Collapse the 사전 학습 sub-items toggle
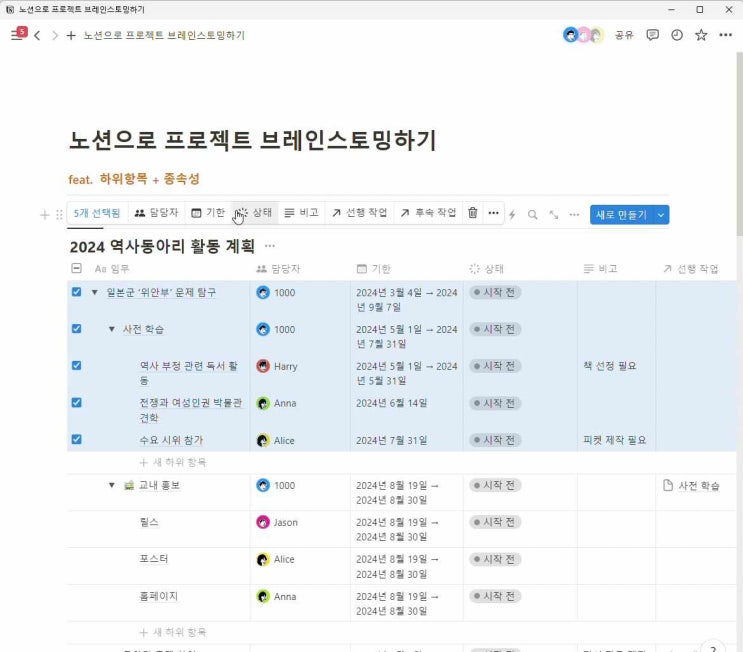This screenshot has height=652, width=743. 112,329
